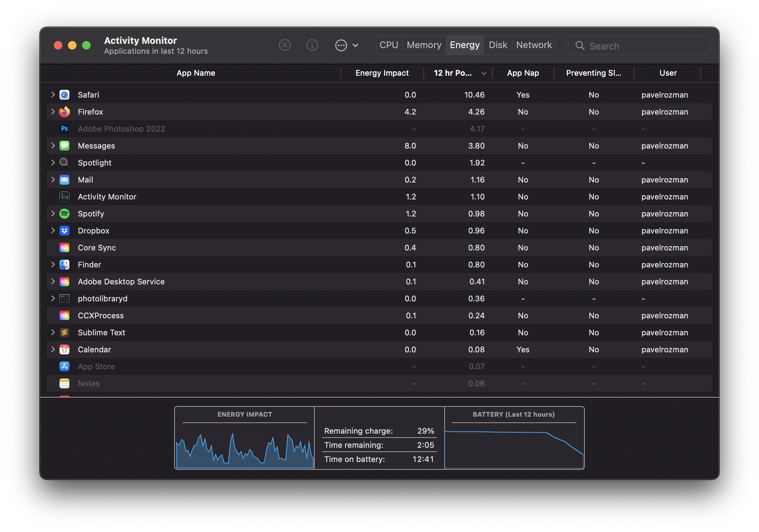Click the Time on battery 12:41 value
Screen dimensions: 759x532
[x=423, y=459]
